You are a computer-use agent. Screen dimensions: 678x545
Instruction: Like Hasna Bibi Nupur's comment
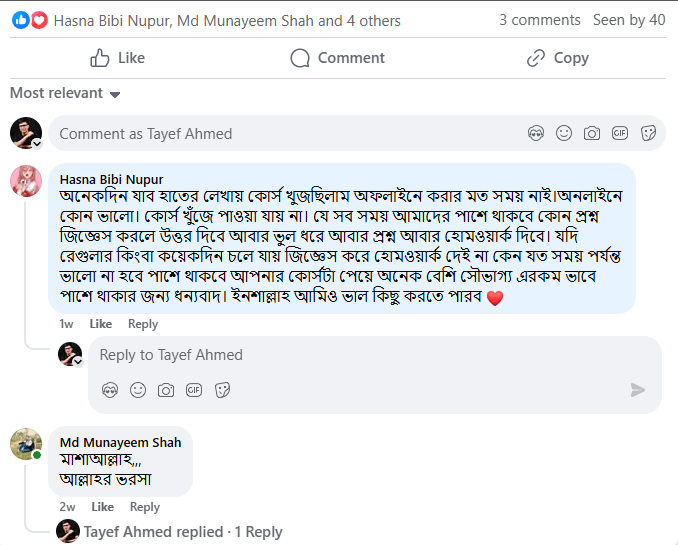[x=101, y=324]
